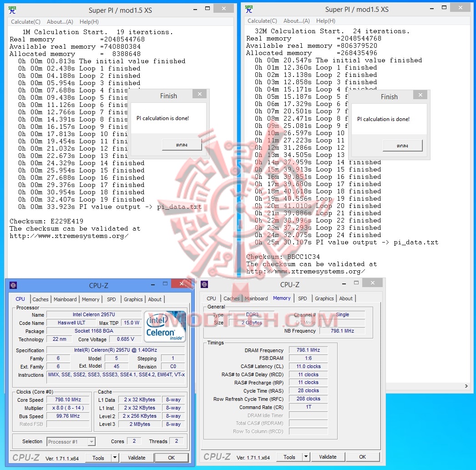This screenshot has height=470, width=476.
Task: Click the Bus Speed value 99.76 MHz
Action: [68, 416]
